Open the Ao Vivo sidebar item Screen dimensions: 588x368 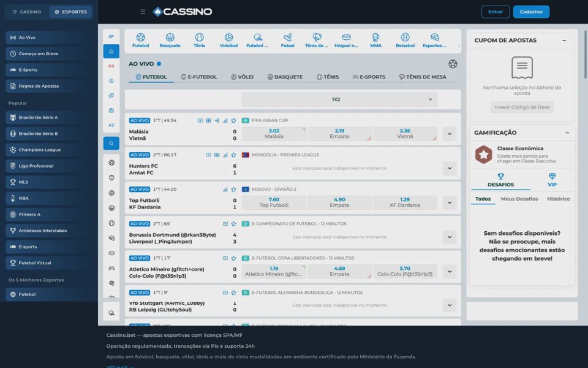pyautogui.click(x=46, y=37)
